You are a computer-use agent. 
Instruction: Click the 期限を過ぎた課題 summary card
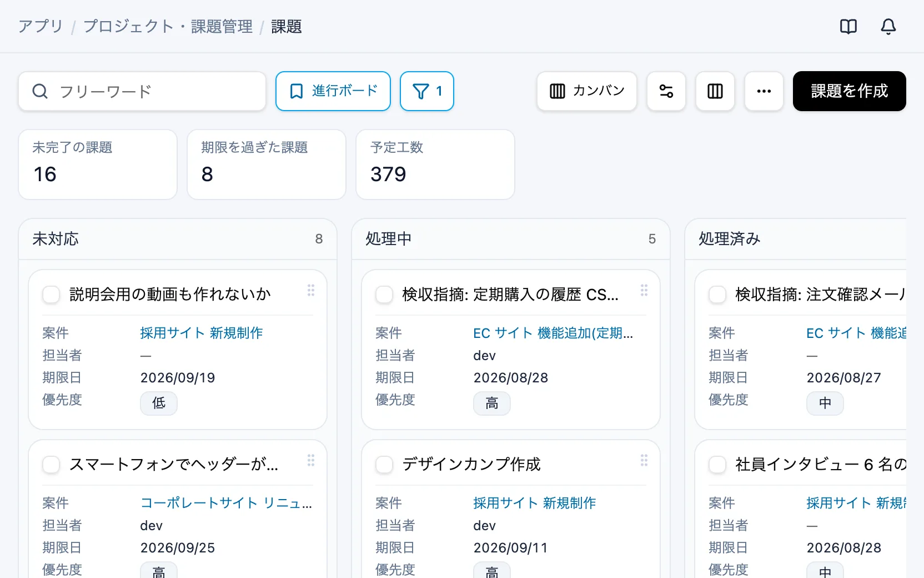(x=267, y=165)
